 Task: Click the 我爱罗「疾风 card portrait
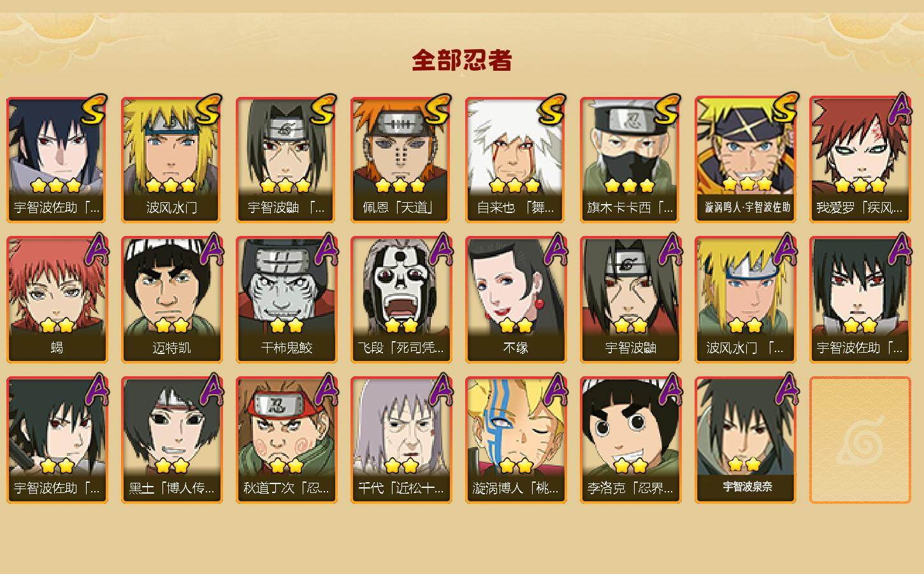point(860,147)
